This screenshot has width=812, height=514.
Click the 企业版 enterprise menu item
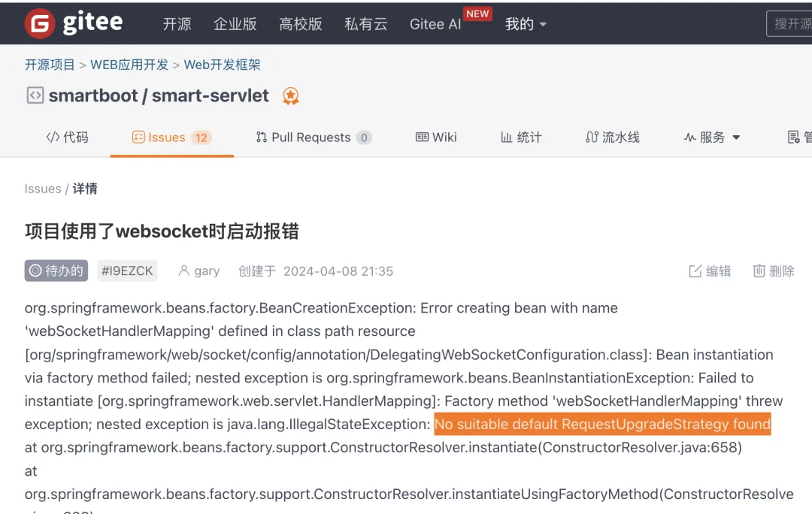(235, 24)
